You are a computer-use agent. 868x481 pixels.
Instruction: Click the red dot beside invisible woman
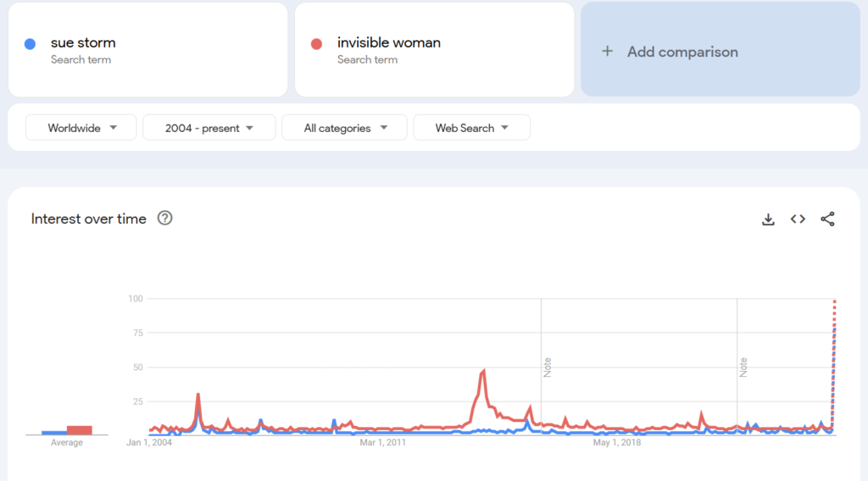[x=317, y=44]
